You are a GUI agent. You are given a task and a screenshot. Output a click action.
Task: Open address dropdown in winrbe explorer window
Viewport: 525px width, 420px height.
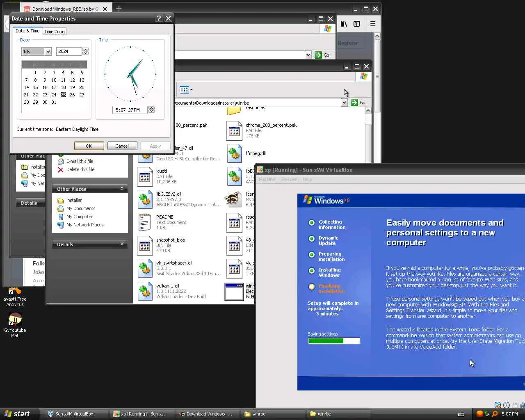[344, 103]
